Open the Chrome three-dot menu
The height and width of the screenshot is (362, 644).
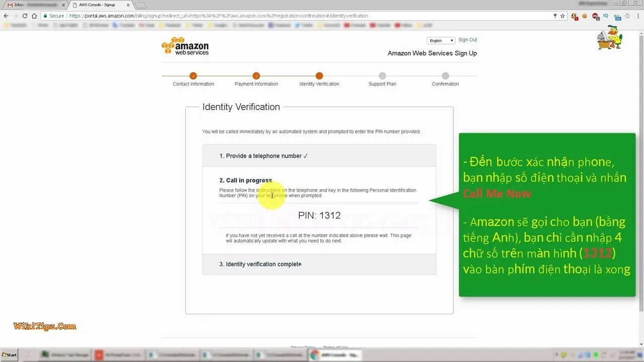pos(638,16)
